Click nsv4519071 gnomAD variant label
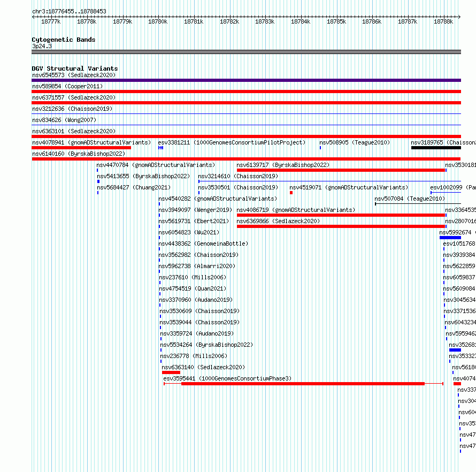This screenshot has height=472, width=476. pyautogui.click(x=349, y=187)
